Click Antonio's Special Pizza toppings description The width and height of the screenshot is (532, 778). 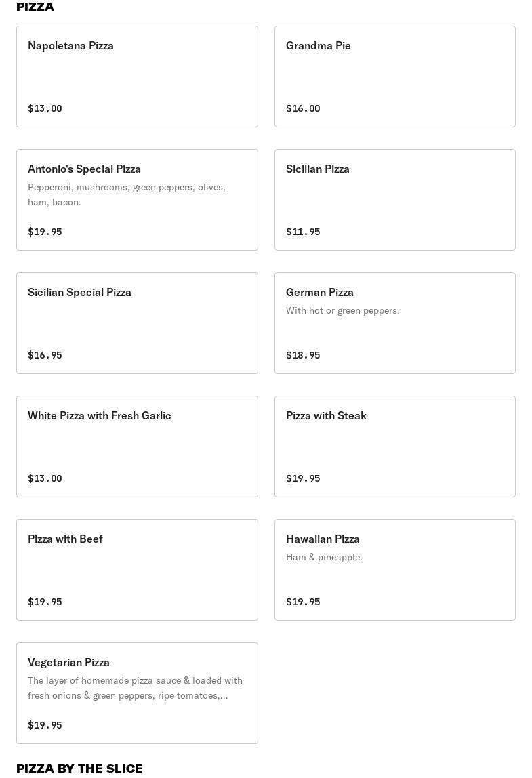point(127,194)
